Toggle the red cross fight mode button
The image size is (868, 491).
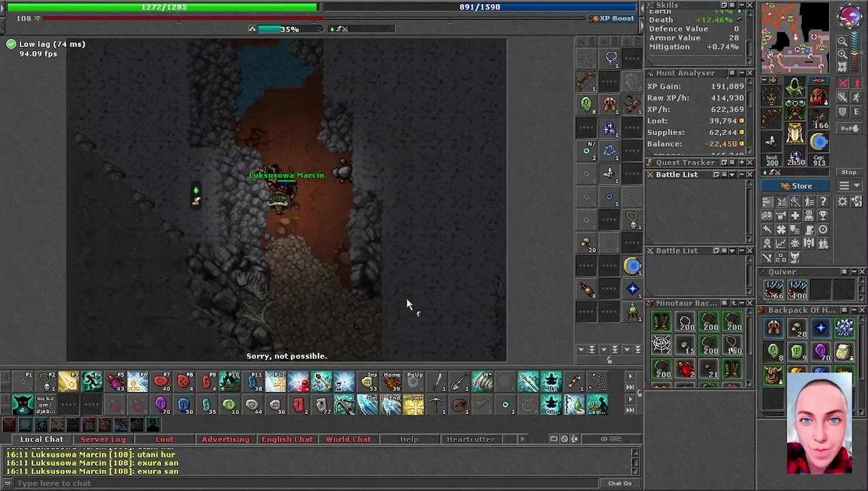tap(843, 83)
